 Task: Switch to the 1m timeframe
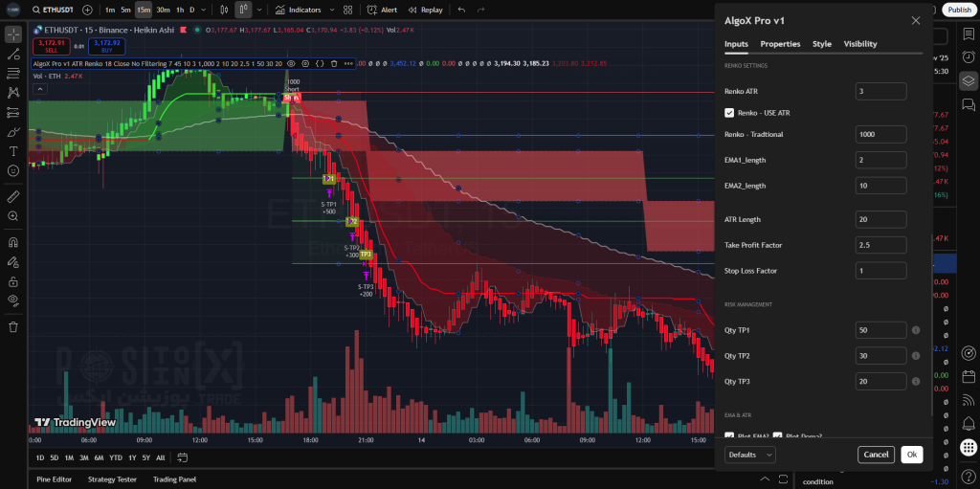[x=110, y=10]
